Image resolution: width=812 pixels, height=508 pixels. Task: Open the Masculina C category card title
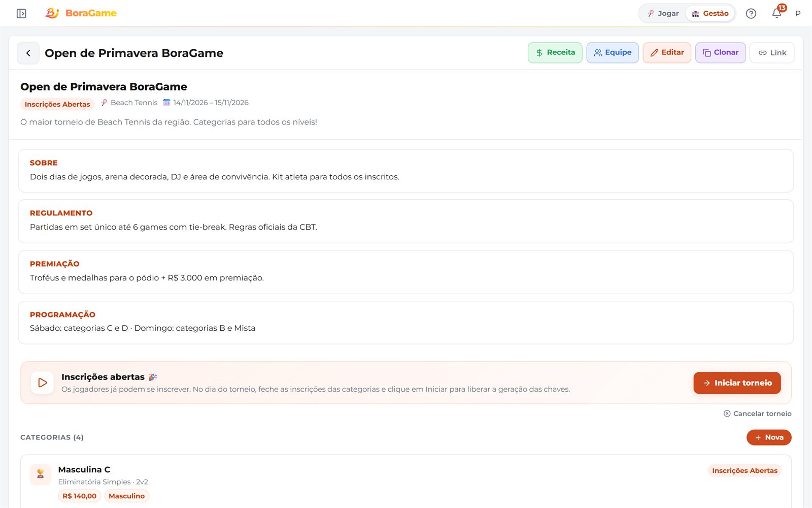click(x=84, y=469)
